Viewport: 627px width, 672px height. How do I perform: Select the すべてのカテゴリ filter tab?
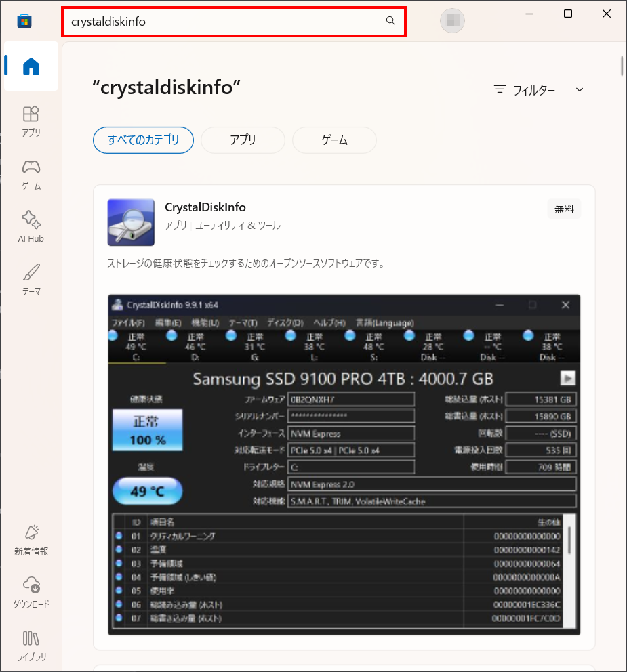143,140
